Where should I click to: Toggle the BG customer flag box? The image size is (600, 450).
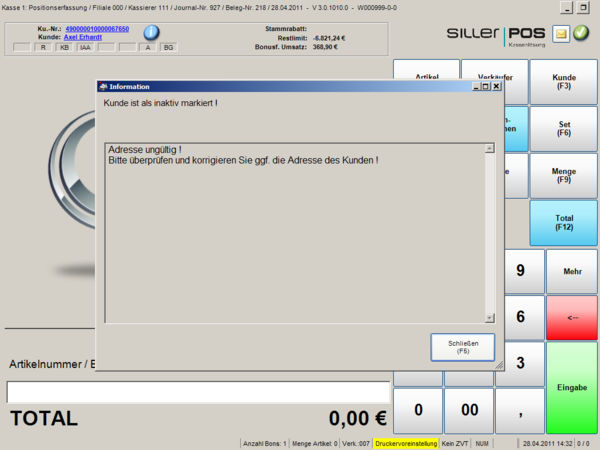(168, 47)
